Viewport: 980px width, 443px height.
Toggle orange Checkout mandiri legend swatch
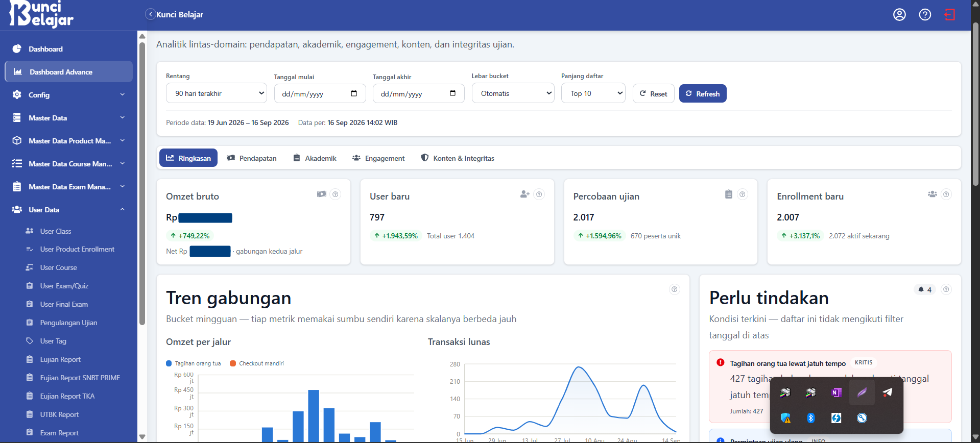pyautogui.click(x=233, y=363)
